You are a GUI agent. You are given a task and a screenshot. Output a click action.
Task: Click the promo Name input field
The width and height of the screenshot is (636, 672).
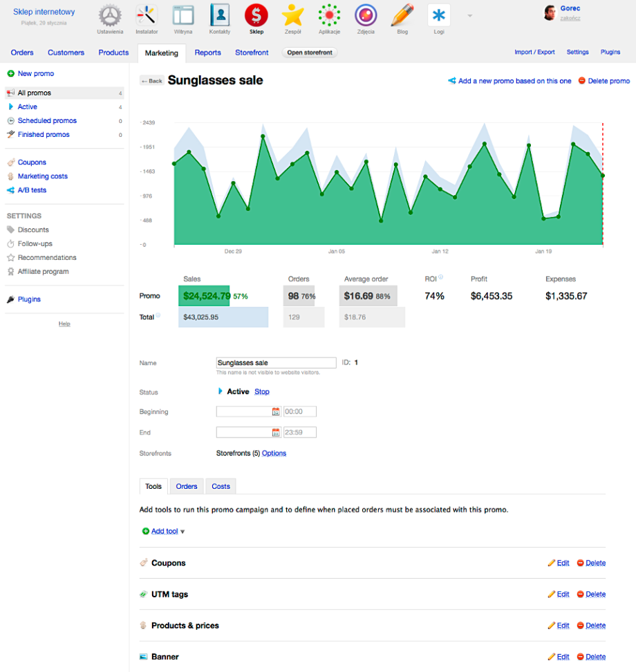click(x=276, y=362)
